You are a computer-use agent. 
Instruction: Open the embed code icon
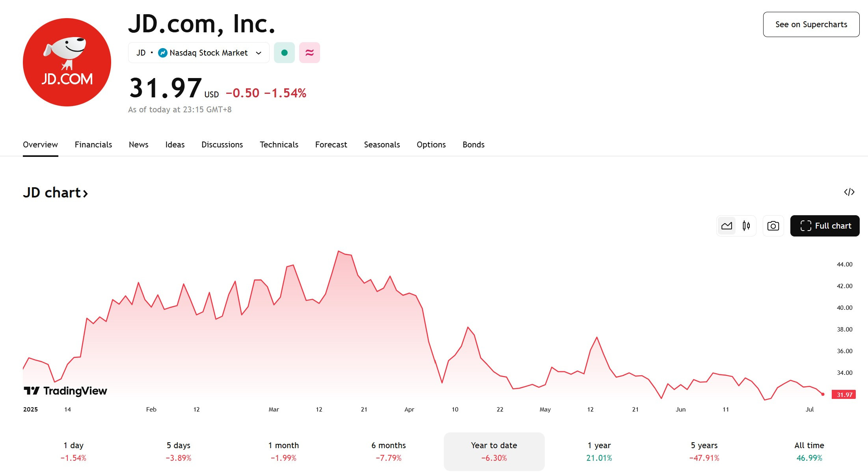849,192
